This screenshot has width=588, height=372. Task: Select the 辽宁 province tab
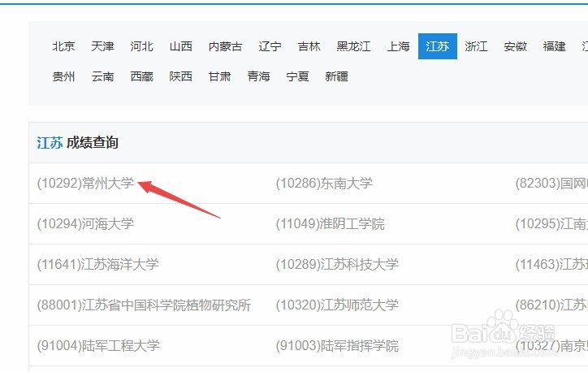point(270,46)
